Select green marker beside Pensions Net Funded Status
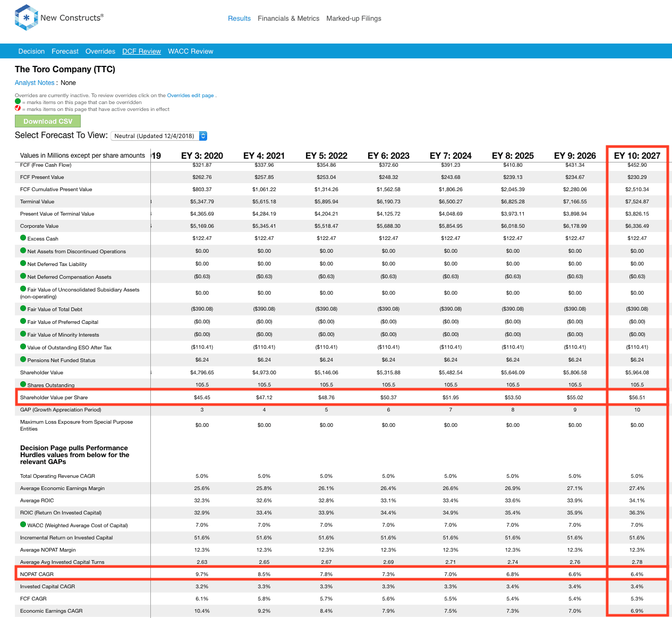This screenshot has height=618, width=672. [23, 359]
